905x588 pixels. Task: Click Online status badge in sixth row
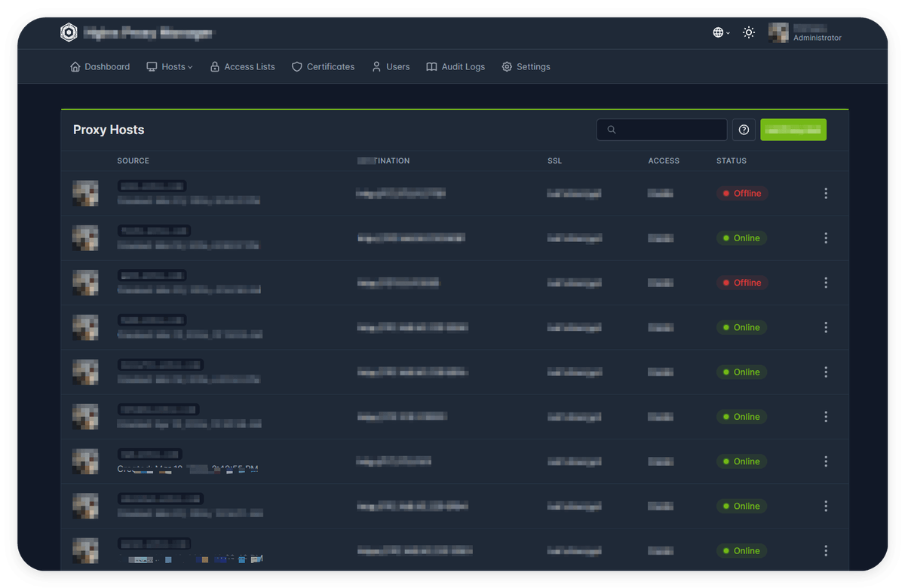pyautogui.click(x=741, y=417)
